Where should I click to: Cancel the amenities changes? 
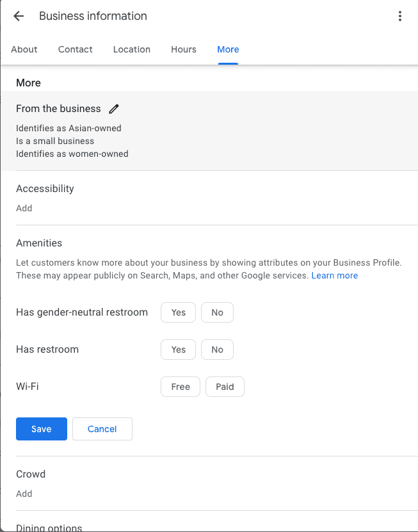(102, 429)
